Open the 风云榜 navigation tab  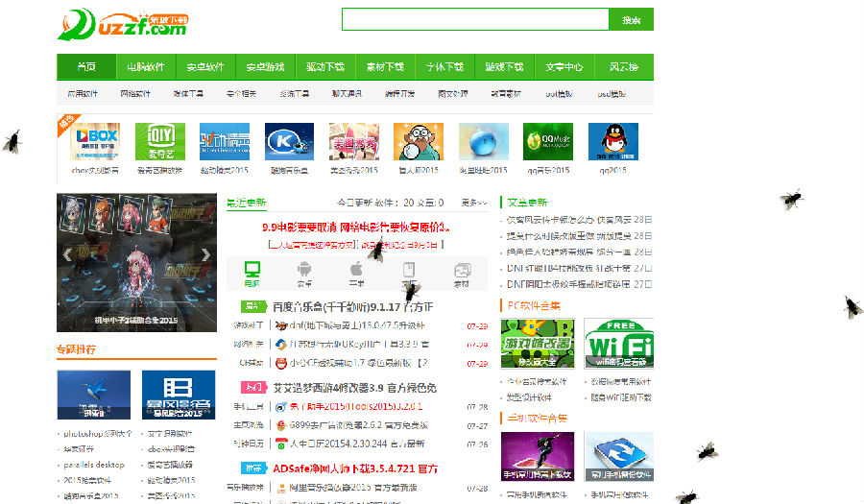point(624,66)
